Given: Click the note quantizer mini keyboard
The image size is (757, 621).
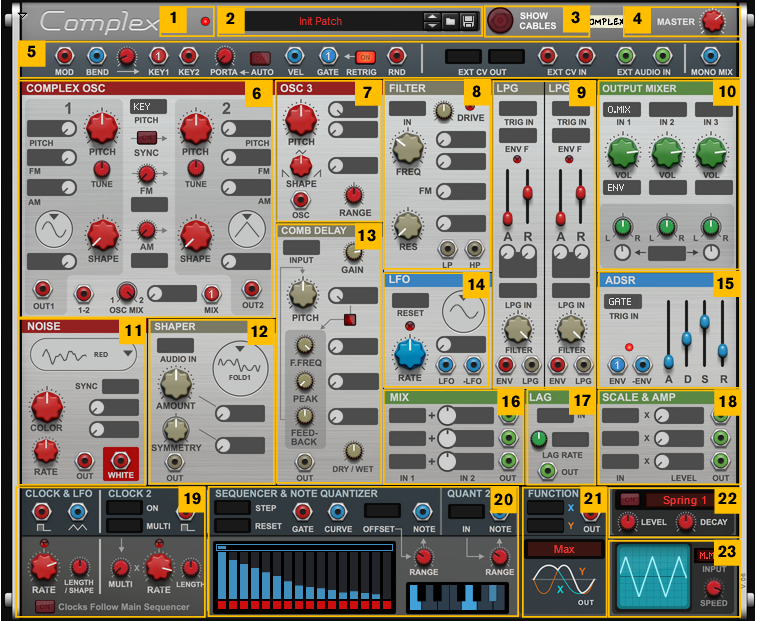Looking at the screenshot, I should (456, 597).
